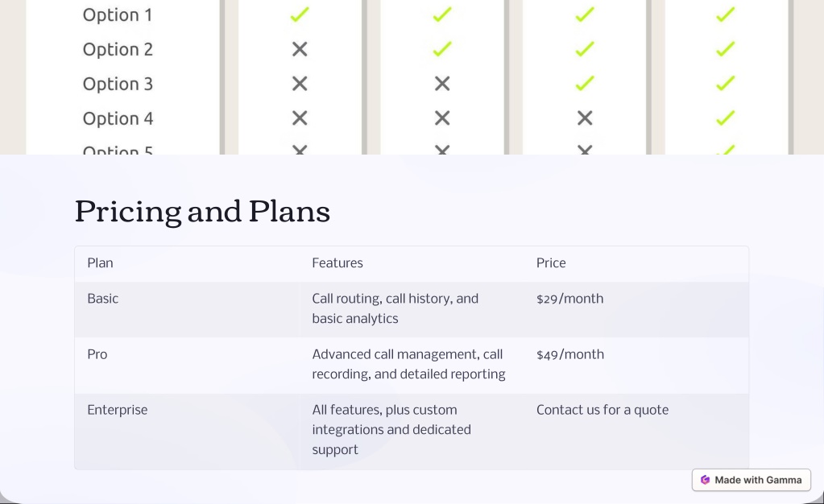Click the Option 4 third column cross

click(x=584, y=118)
